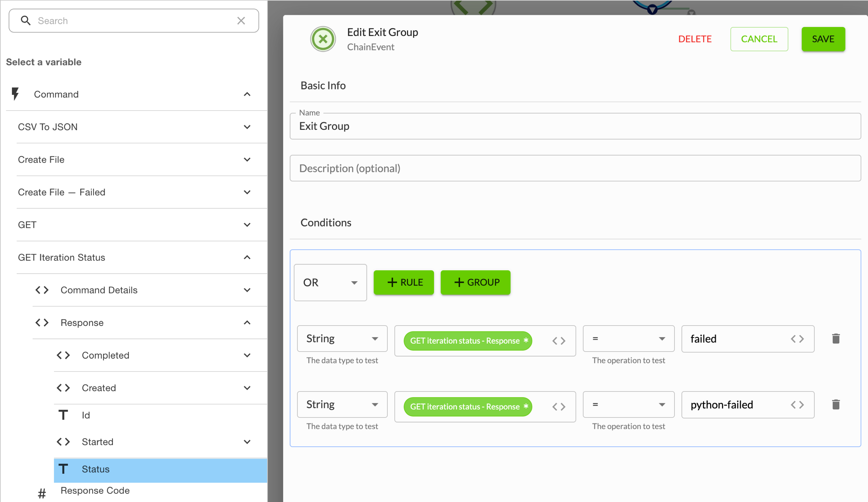Viewport: 868px width, 502px height.
Task: Click the Description (optional) field
Action: (x=575, y=168)
